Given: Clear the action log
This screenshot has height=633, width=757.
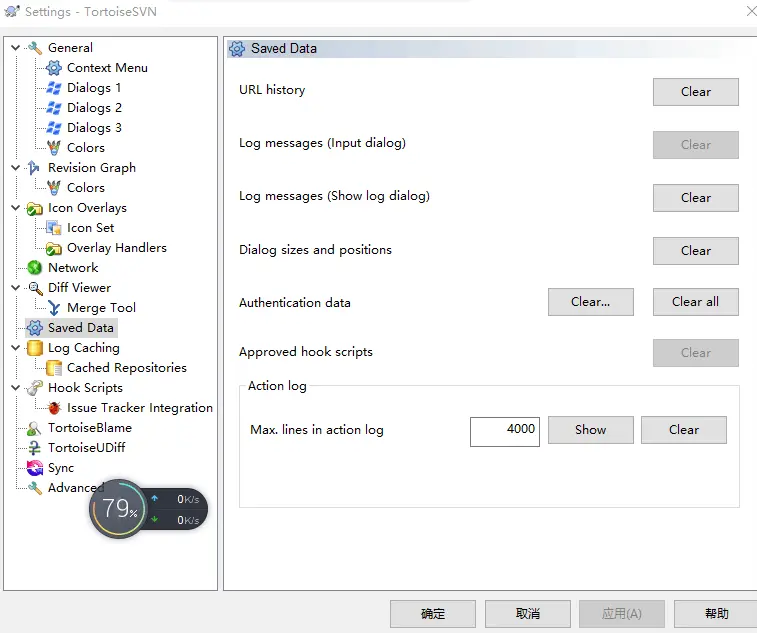Looking at the screenshot, I should 684,430.
